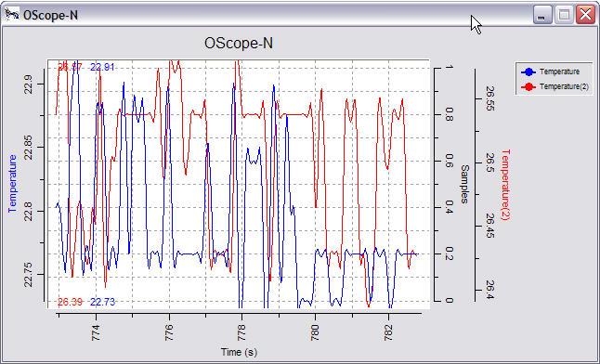
Task: Minimize the OScope-N window
Action: 542,15
